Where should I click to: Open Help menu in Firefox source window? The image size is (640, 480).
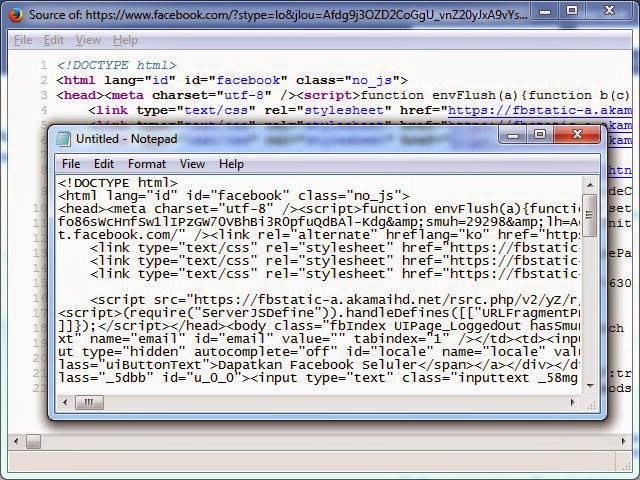125,40
